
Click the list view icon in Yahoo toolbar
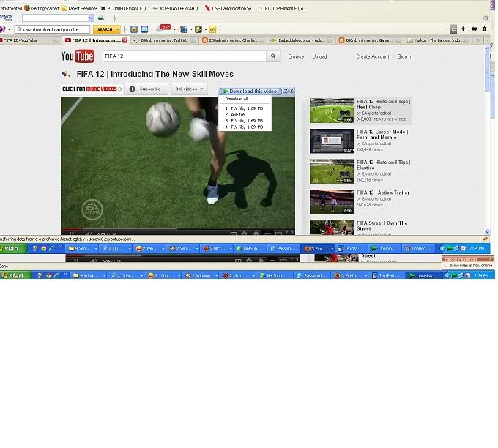[453, 29]
